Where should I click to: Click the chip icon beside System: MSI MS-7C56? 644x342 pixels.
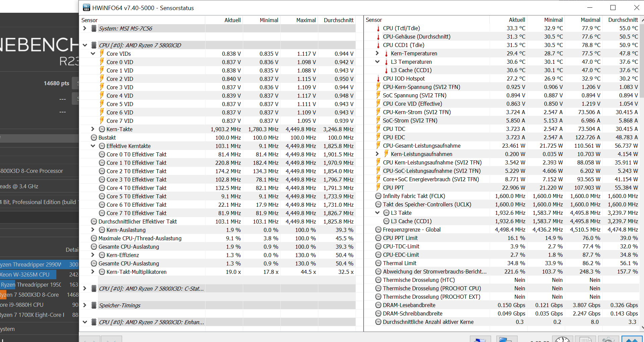(94, 29)
